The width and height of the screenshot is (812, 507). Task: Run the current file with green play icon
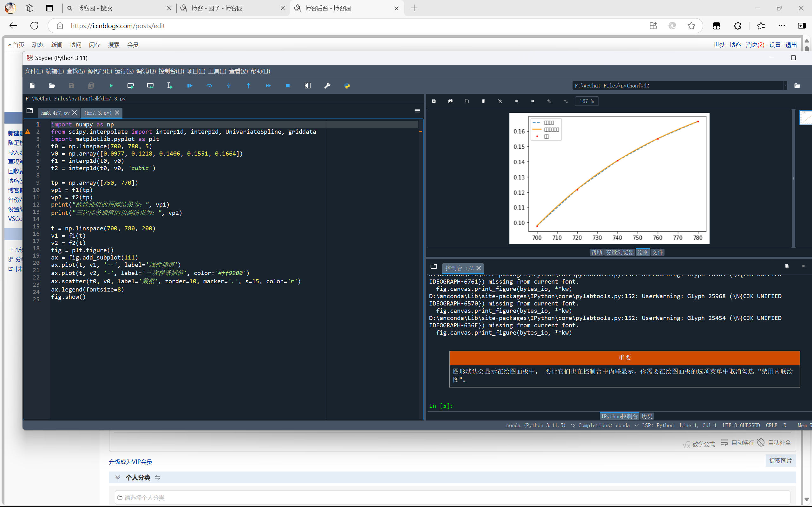click(x=111, y=86)
